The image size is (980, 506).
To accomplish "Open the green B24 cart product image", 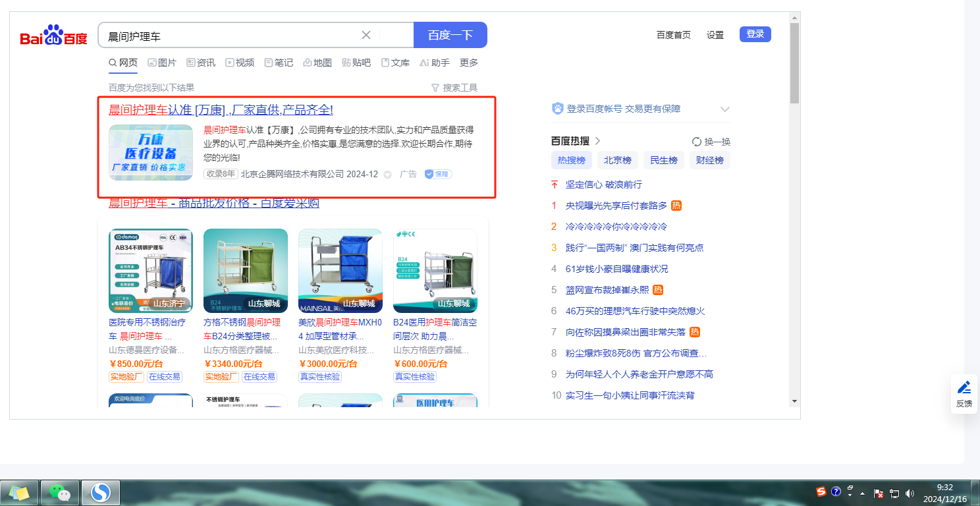I will [x=246, y=271].
